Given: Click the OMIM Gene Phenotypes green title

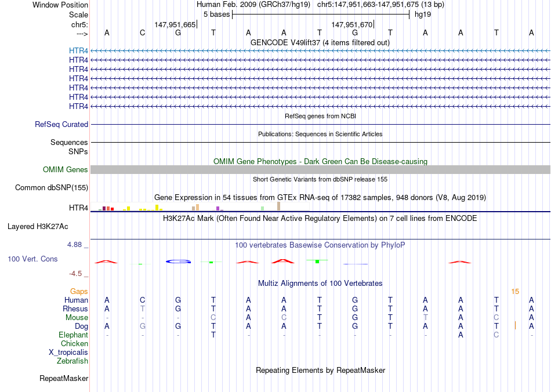Looking at the screenshot, I should click(x=321, y=162).
